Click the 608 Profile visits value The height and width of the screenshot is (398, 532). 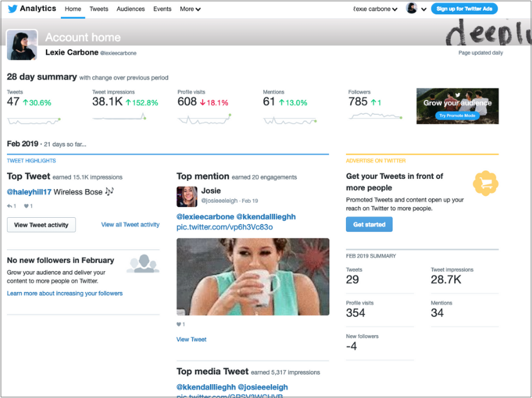click(187, 101)
